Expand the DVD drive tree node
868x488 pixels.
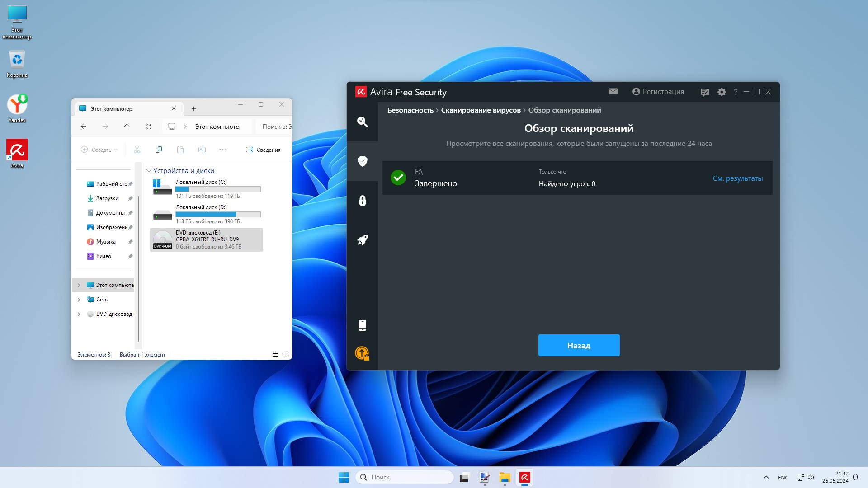point(79,314)
